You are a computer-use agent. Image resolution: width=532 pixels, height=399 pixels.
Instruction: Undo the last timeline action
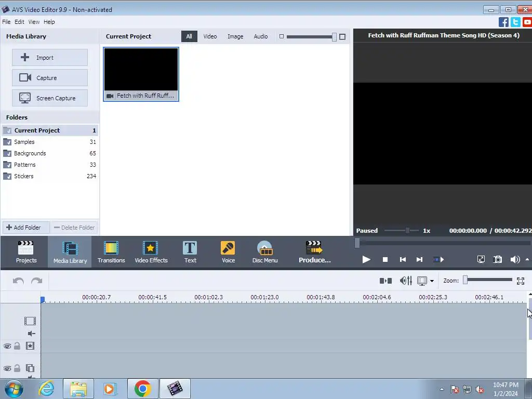tap(18, 281)
